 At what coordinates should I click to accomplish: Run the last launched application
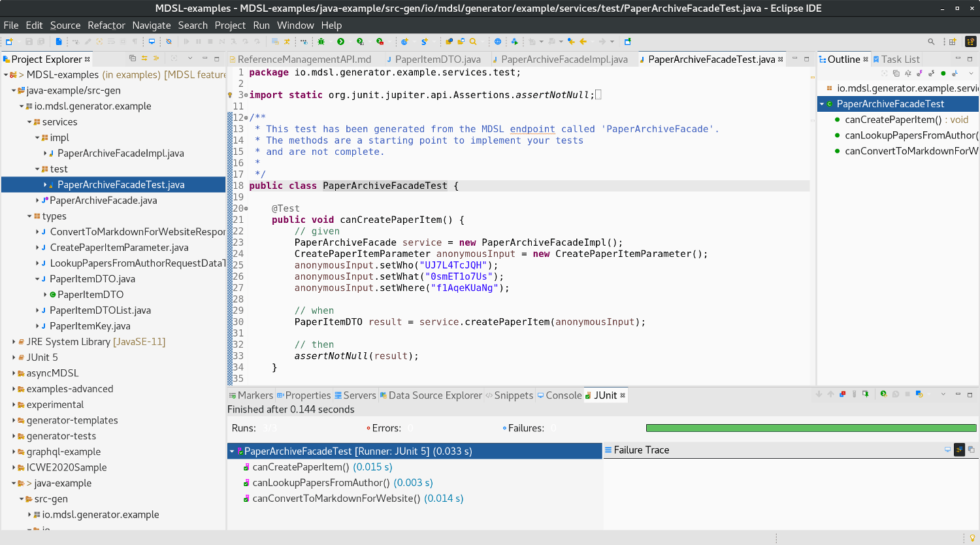tap(340, 41)
